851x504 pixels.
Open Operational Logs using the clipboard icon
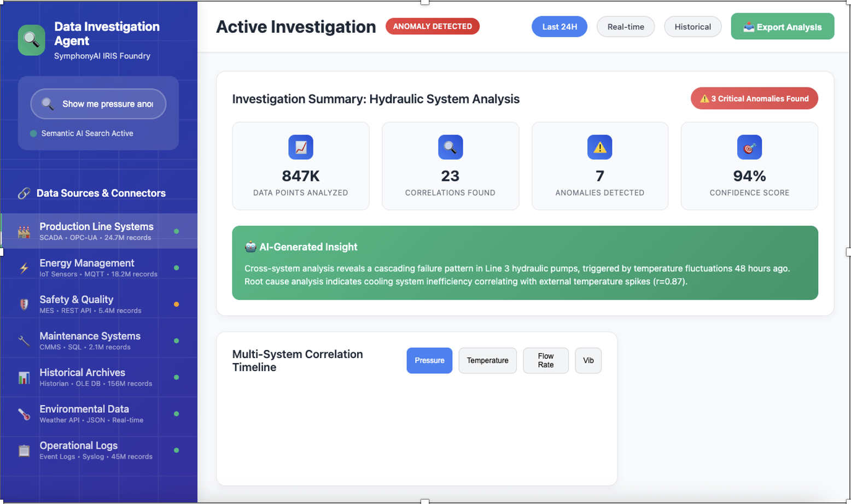[23, 450]
